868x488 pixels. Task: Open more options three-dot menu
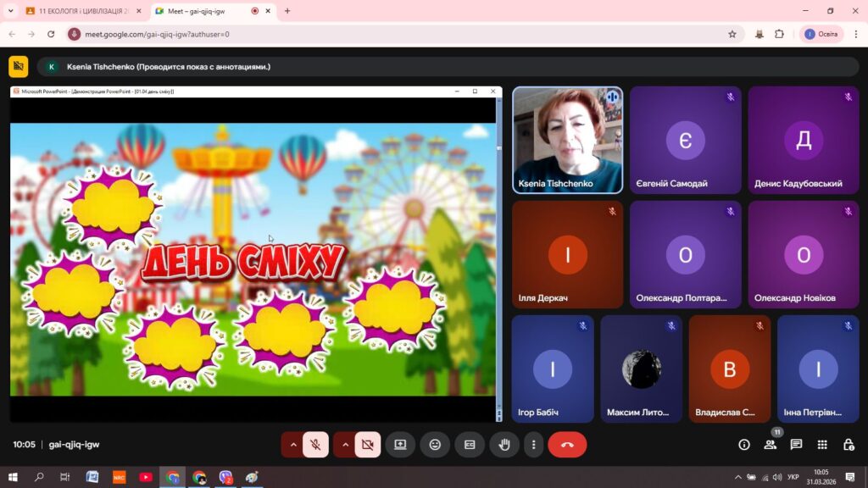pos(533,445)
